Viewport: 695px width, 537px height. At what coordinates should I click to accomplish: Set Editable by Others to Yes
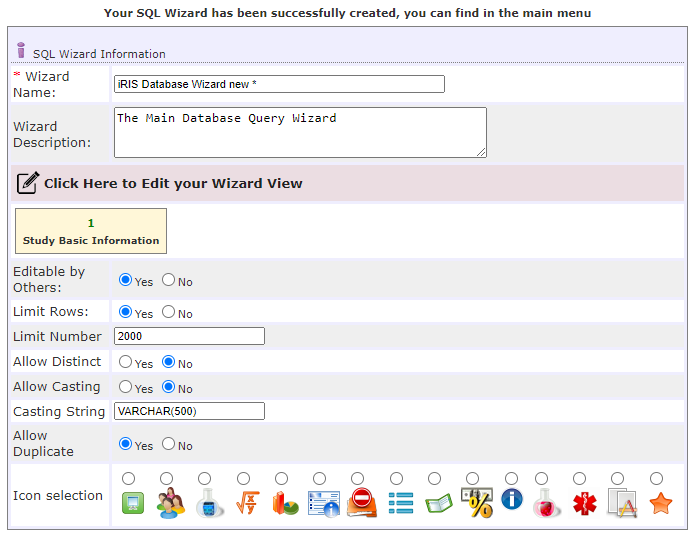[x=125, y=280]
